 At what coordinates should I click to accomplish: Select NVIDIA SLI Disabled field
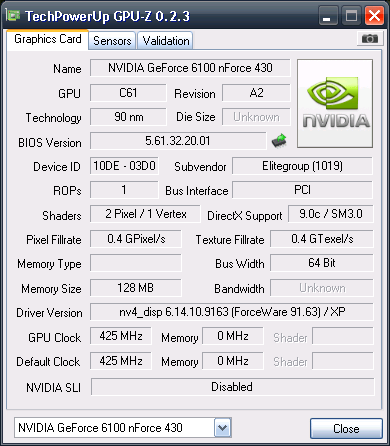[x=232, y=387]
